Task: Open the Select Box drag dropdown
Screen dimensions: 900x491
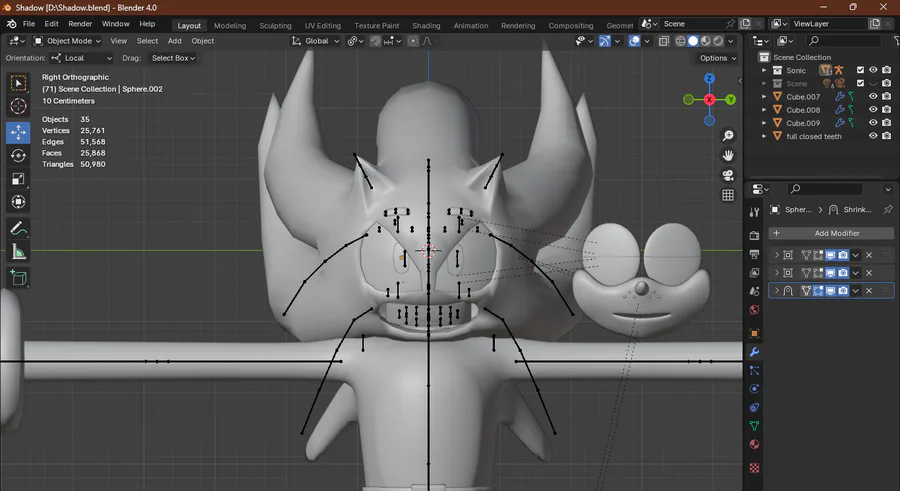Action: pos(173,58)
